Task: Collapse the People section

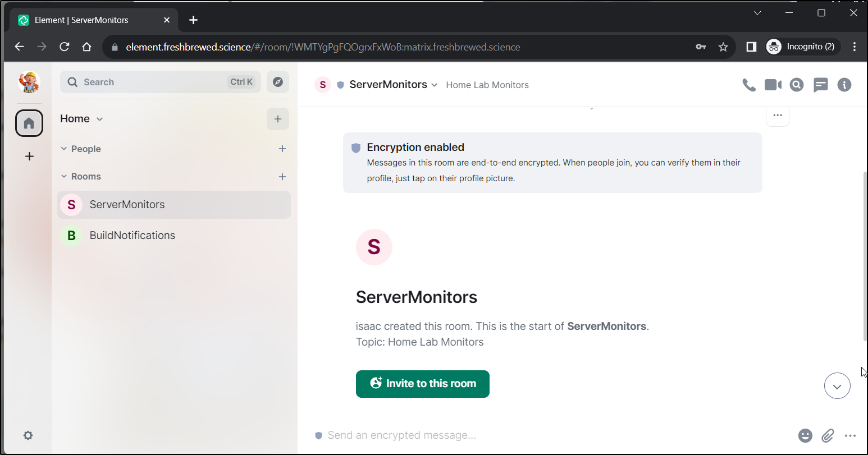Action: pos(81,149)
